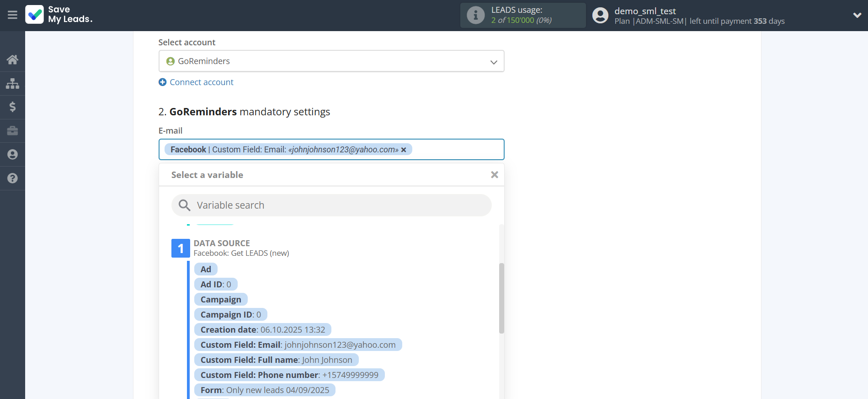Open the briefcase sidebar icon

[x=12, y=131]
